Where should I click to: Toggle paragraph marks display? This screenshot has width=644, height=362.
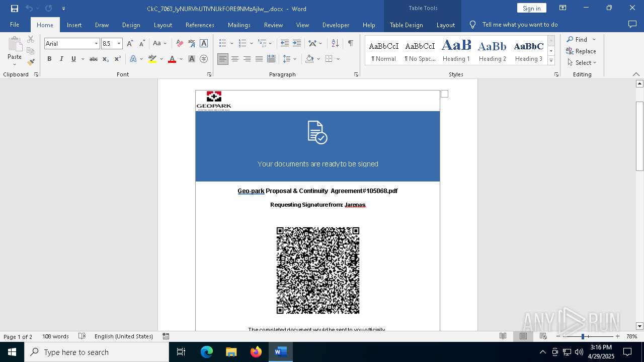pos(350,44)
